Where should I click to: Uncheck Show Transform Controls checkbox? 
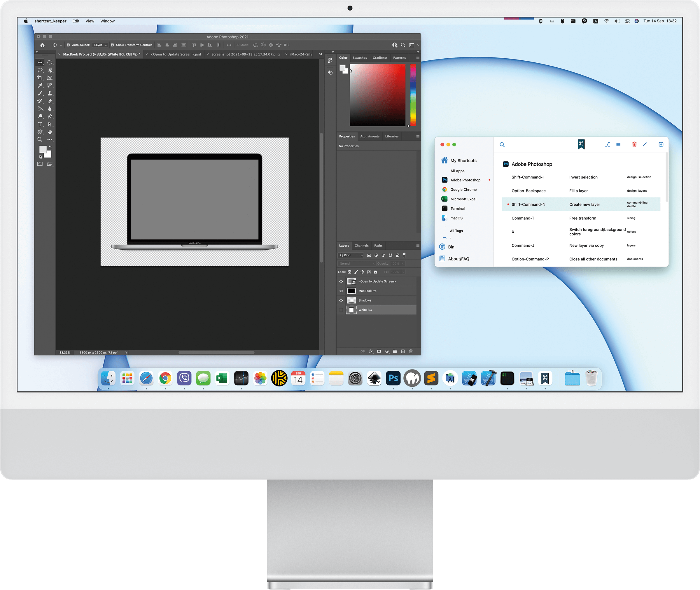coord(112,45)
